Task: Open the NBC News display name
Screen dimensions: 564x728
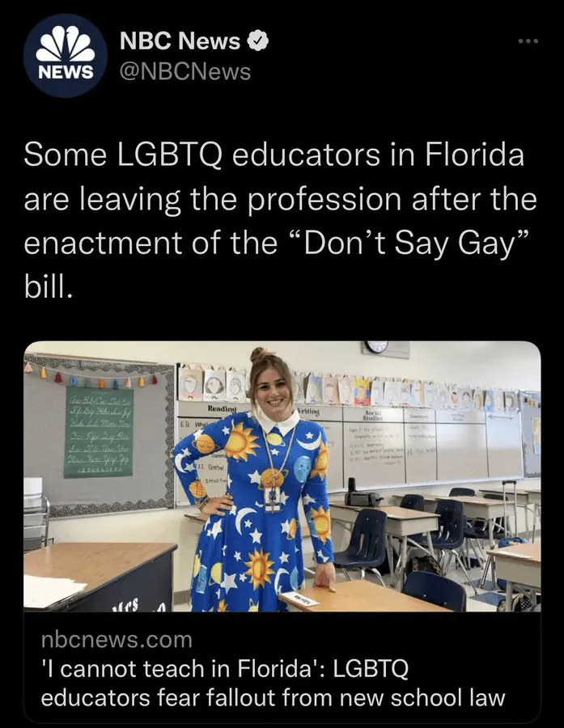Action: click(180, 41)
